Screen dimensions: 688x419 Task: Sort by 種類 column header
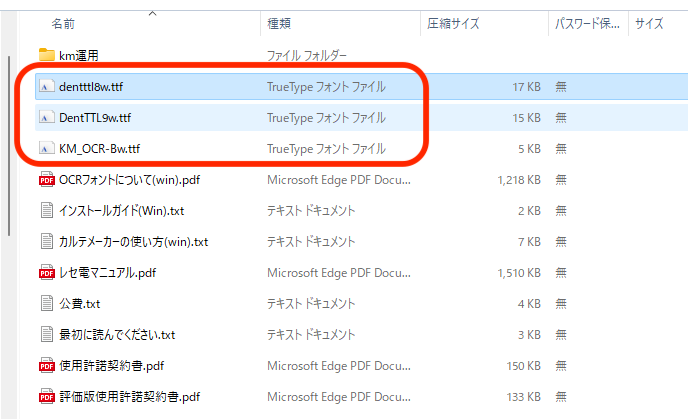(279, 23)
